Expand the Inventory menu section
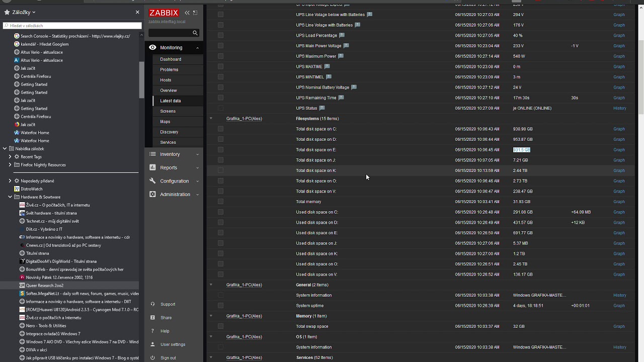Screen dimensions: 644x362 tap(197, 154)
